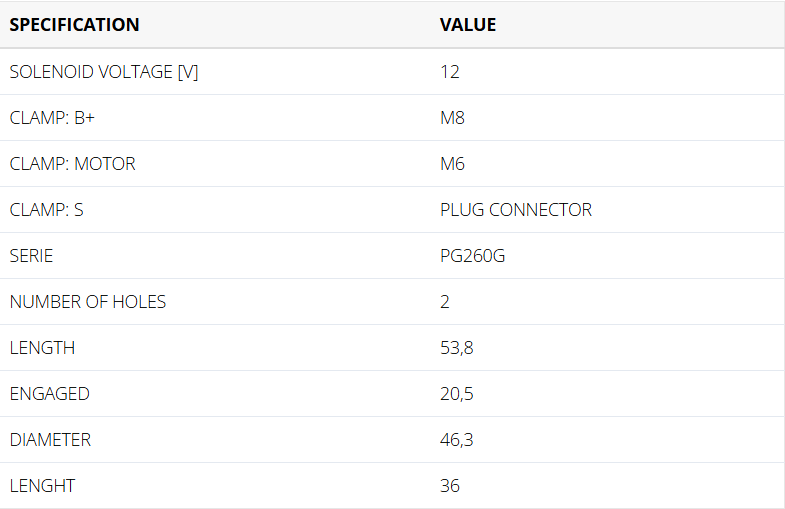Select the LENGTH row label

42,348
